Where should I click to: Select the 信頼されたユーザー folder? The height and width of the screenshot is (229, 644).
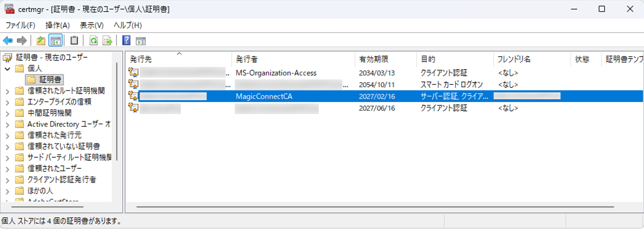tap(54, 169)
